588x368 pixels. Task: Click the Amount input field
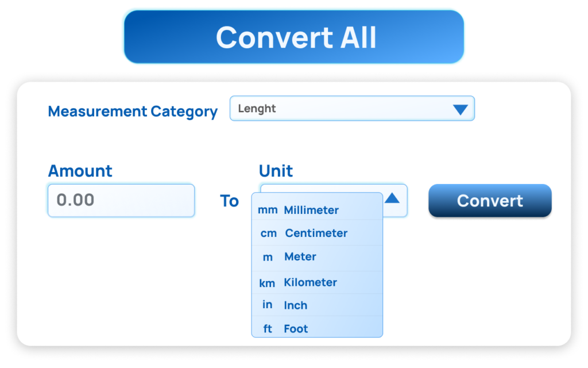121,200
